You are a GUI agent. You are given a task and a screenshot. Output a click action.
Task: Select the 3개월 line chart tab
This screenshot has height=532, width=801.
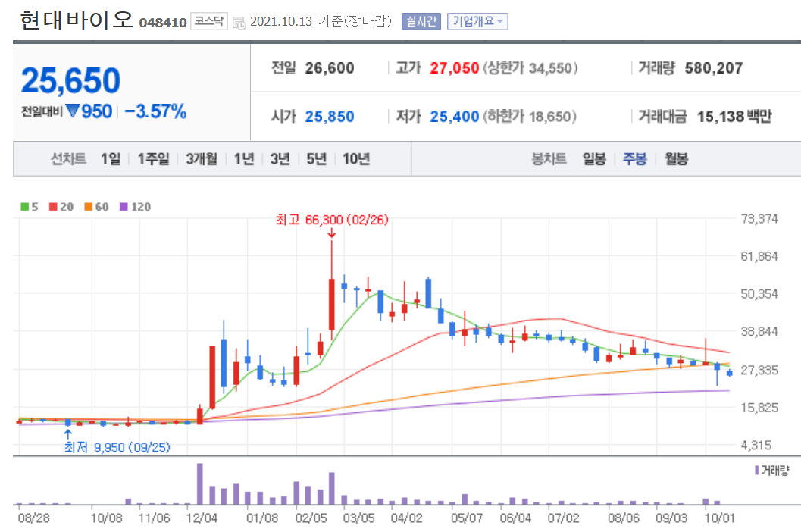tap(202, 159)
